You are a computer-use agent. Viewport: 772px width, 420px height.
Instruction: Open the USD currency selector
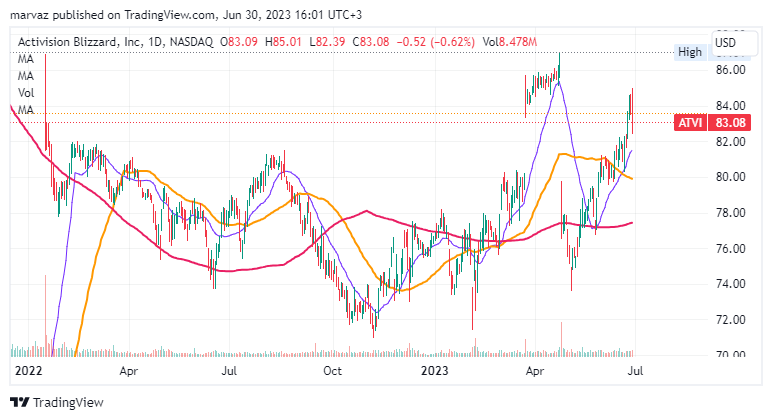point(734,43)
